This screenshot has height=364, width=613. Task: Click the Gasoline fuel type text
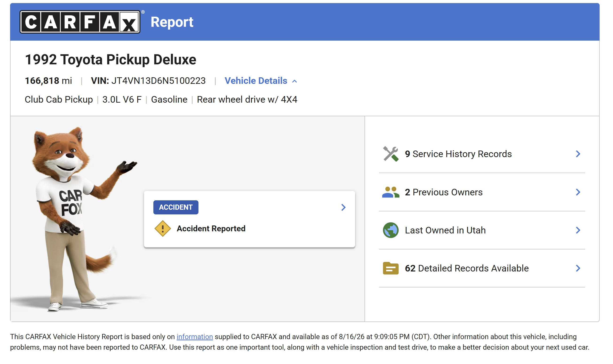click(x=169, y=99)
